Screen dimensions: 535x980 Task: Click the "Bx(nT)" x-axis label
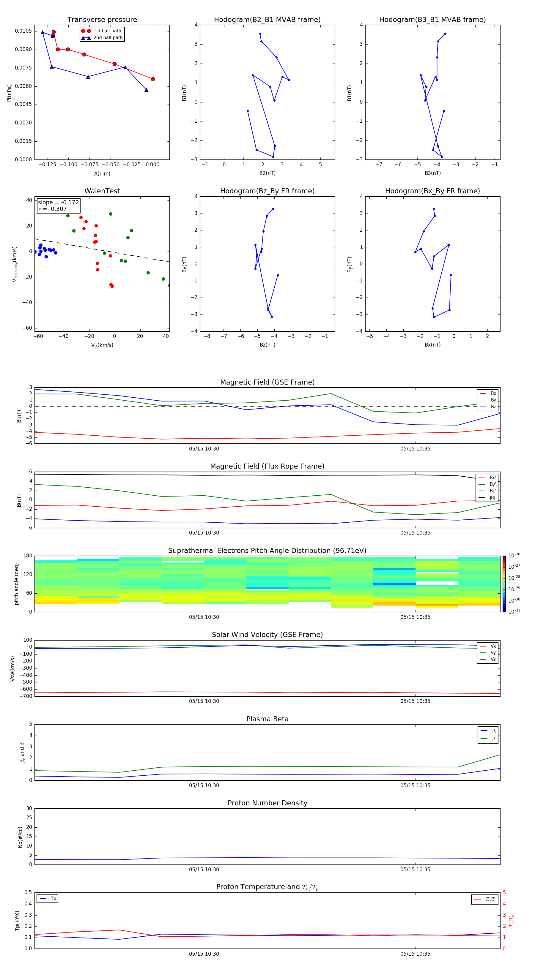coord(432,345)
